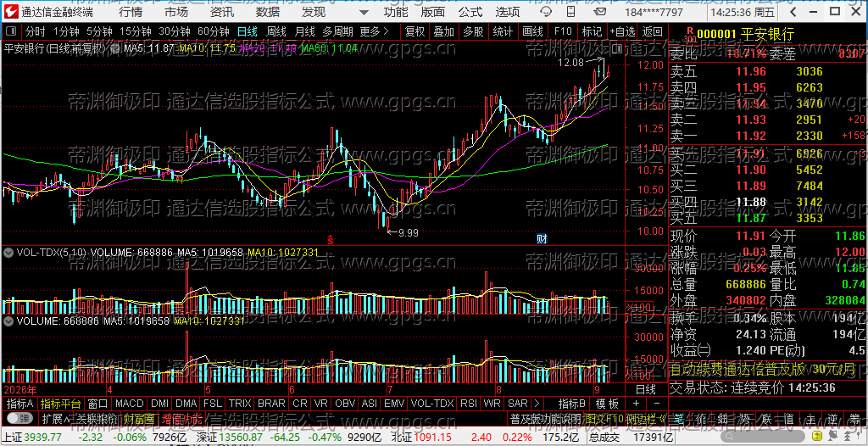The height and width of the screenshot is (446, 868).
Task: Click the account number 184****7797
Action: 654,12
